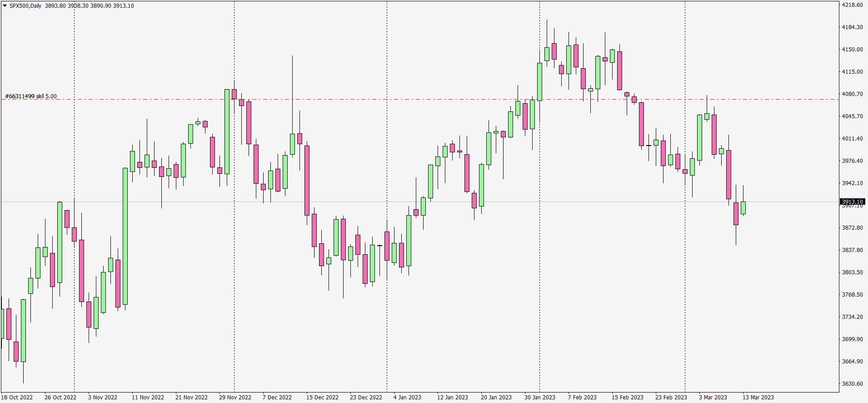Click the 18 Oct 2022 date label
The width and height of the screenshot is (868, 403).
tap(17, 398)
